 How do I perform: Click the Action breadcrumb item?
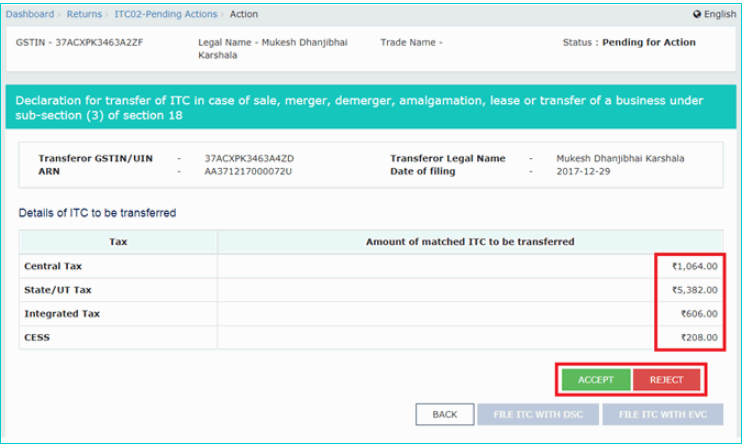point(244,14)
